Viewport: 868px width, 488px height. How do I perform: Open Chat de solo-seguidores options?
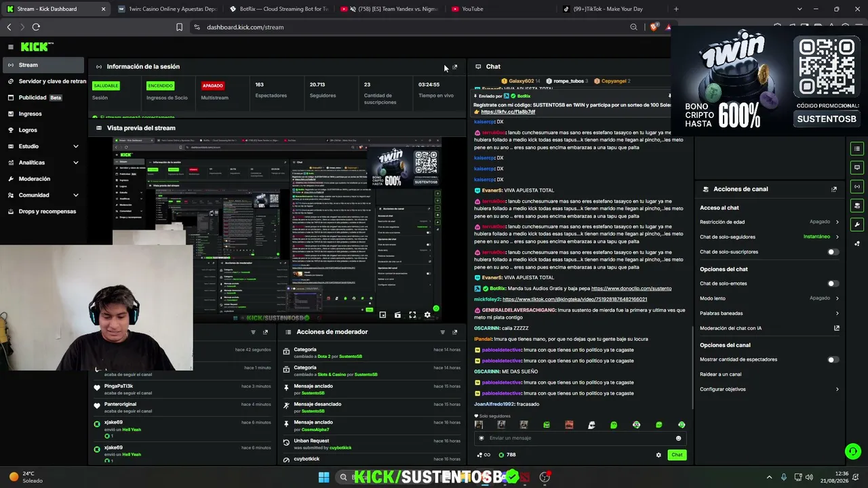pyautogui.click(x=770, y=237)
